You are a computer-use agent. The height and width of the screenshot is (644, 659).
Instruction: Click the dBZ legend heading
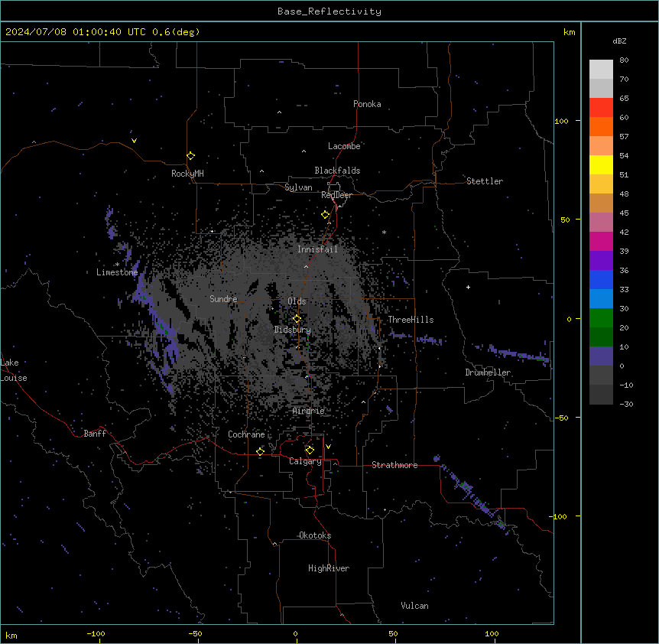[x=619, y=41]
